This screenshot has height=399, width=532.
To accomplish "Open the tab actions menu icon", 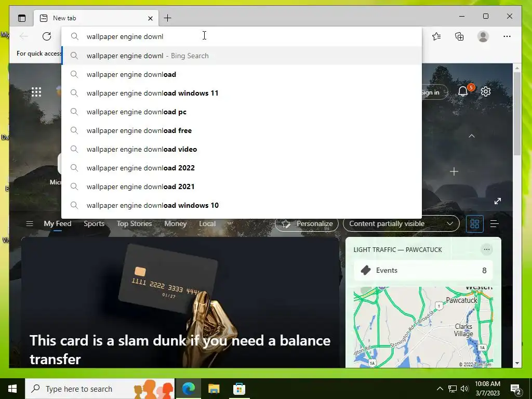I will coord(22,18).
